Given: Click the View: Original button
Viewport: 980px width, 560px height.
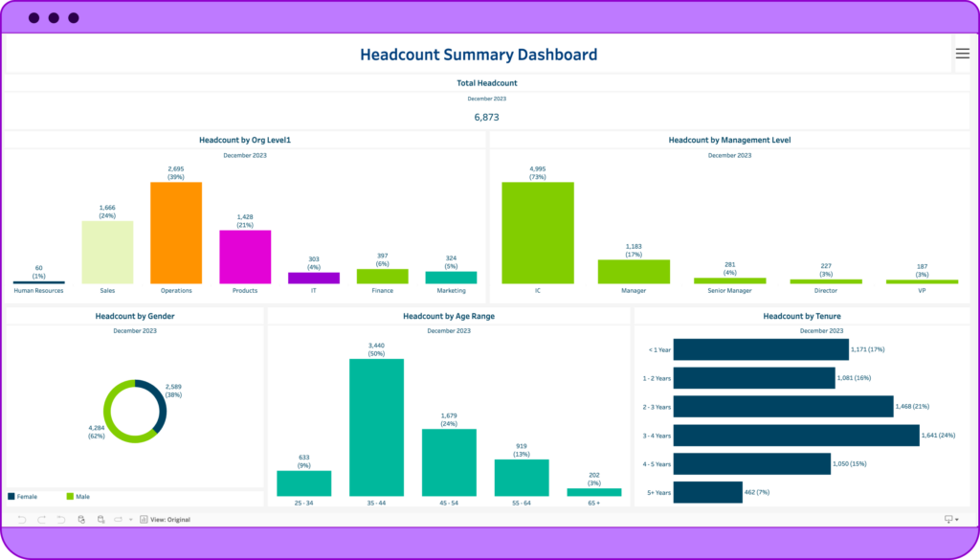Looking at the screenshot, I should tap(165, 519).
